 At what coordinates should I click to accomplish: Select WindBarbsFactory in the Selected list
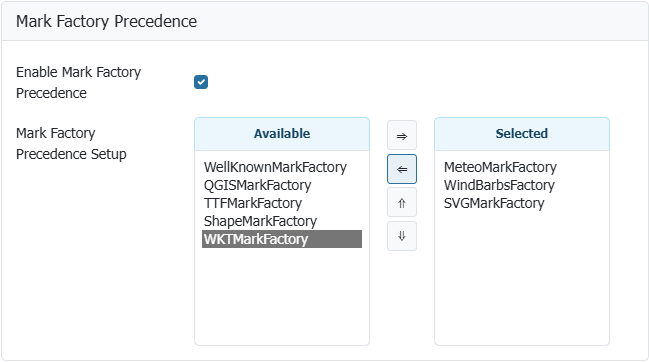(522, 185)
